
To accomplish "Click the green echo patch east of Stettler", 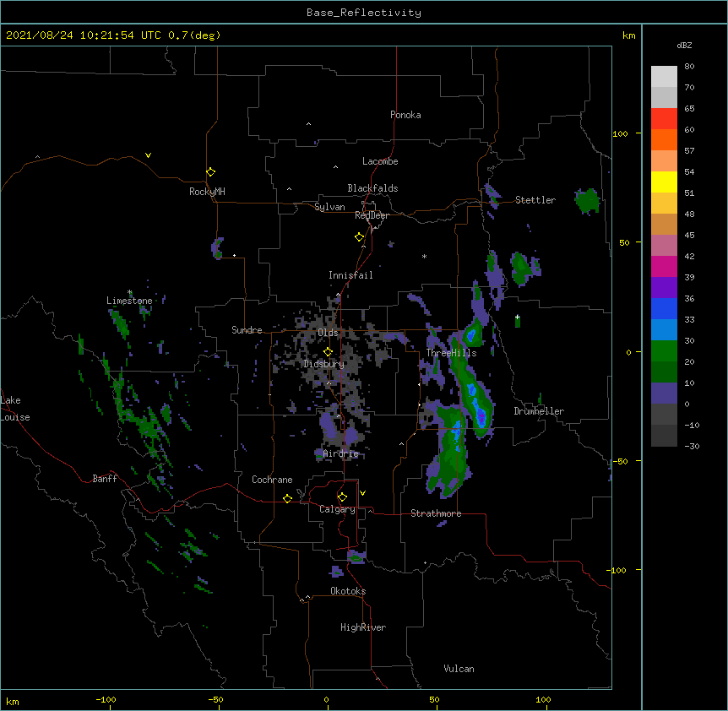I will pos(587,201).
